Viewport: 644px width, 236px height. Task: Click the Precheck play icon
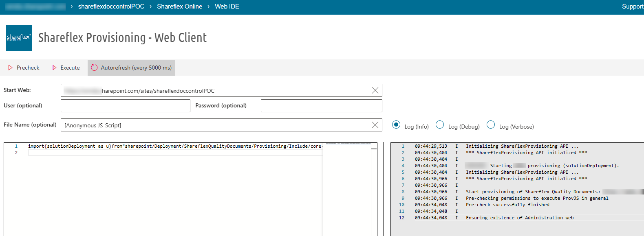click(11, 68)
